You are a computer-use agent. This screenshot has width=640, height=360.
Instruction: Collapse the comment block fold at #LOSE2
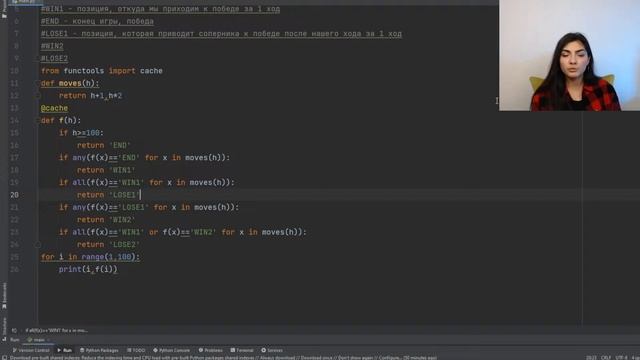pyautogui.click(x=38, y=58)
